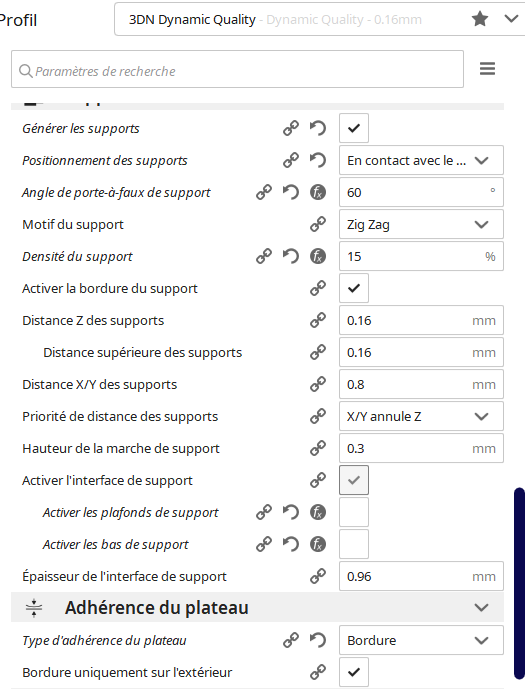Click link icon next to Motif du support
525x689 pixels.
(x=318, y=225)
